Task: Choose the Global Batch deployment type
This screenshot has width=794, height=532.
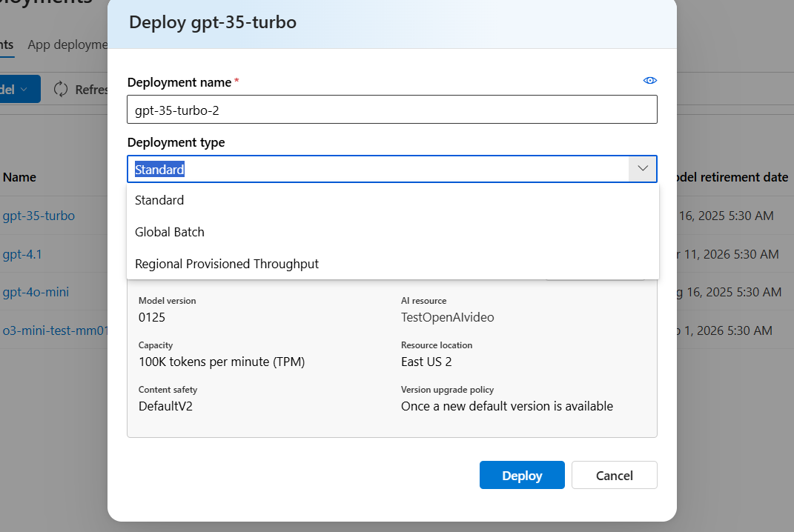Action: point(392,232)
